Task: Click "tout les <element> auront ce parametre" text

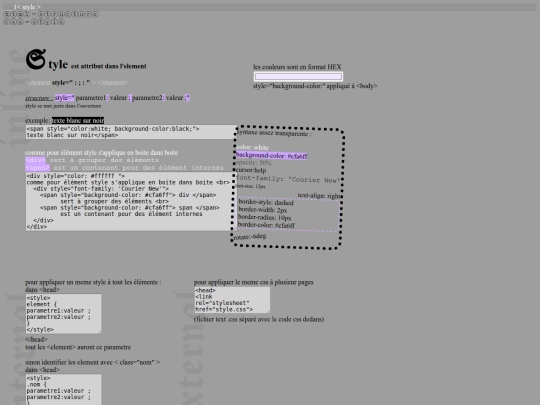Action: click(x=78, y=347)
